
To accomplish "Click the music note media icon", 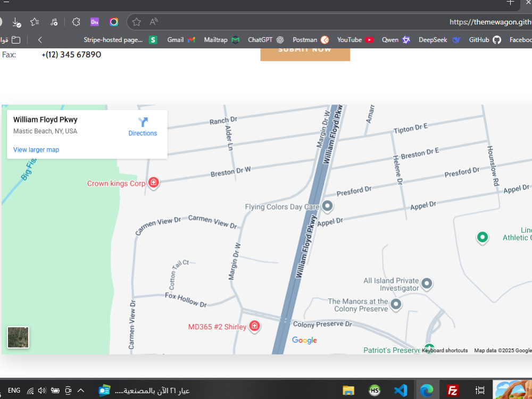I will 54,22.
